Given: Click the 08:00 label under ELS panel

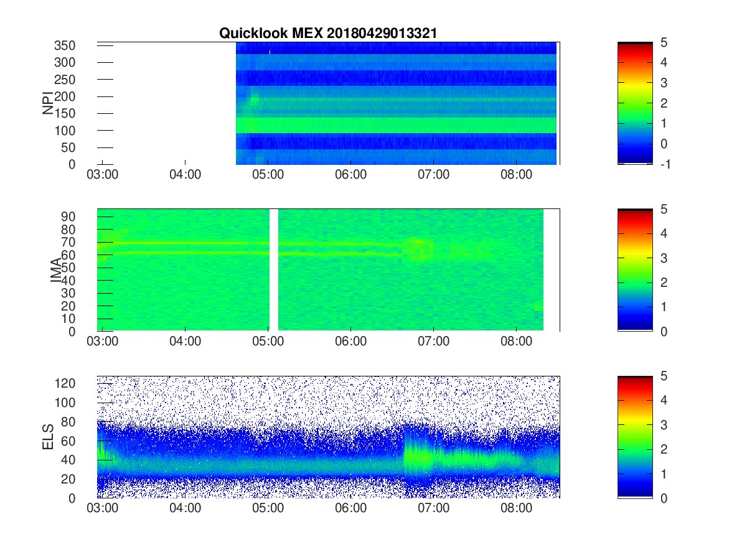Looking at the screenshot, I should coord(517,508).
